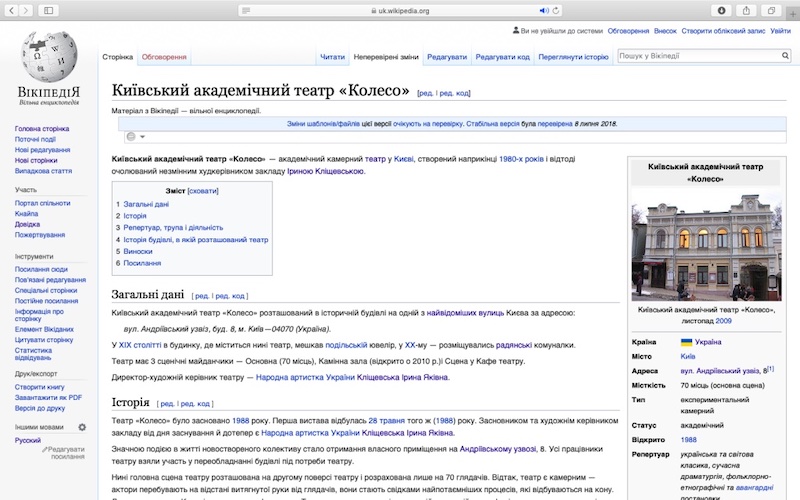
Task: Click the uk.wikipedia.org address bar
Action: [400, 10]
